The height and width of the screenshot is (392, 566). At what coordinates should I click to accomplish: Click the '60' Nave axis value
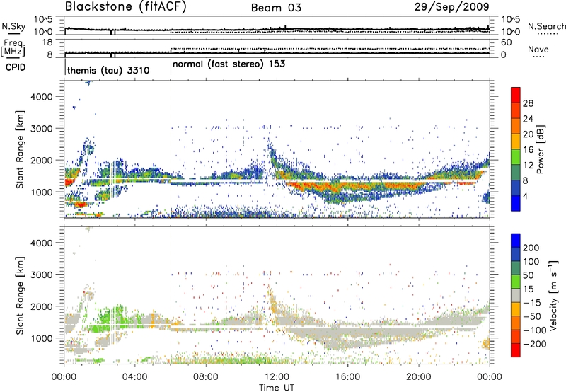[x=506, y=42]
